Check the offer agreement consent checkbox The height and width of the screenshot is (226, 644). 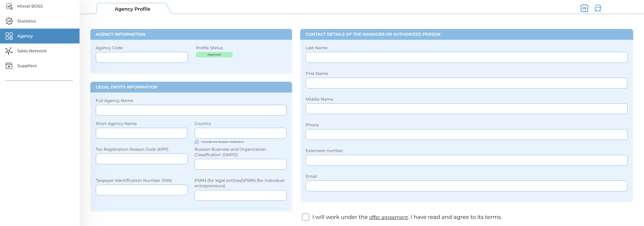pyautogui.click(x=305, y=217)
